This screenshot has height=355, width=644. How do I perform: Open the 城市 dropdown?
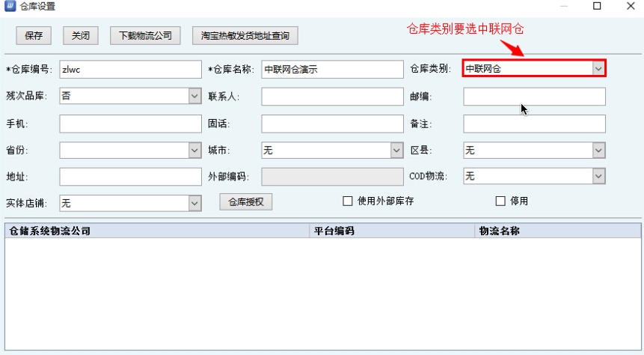(x=396, y=151)
